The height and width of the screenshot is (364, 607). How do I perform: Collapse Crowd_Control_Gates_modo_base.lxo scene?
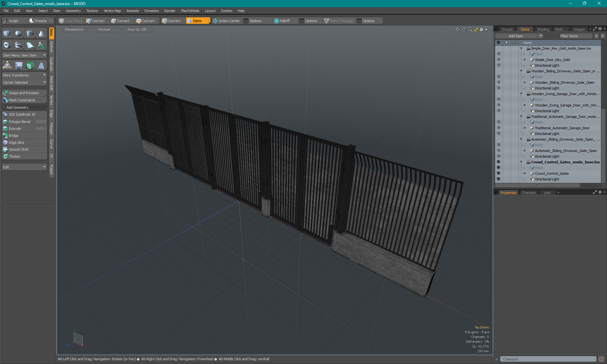pyautogui.click(x=521, y=162)
